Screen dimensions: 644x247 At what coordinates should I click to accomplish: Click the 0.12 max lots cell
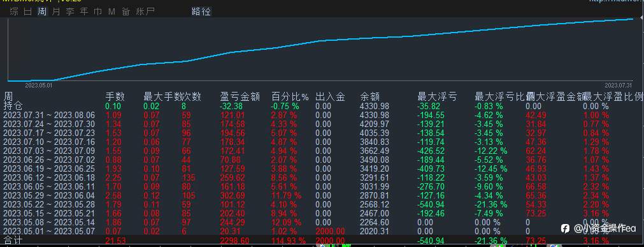tap(152, 195)
